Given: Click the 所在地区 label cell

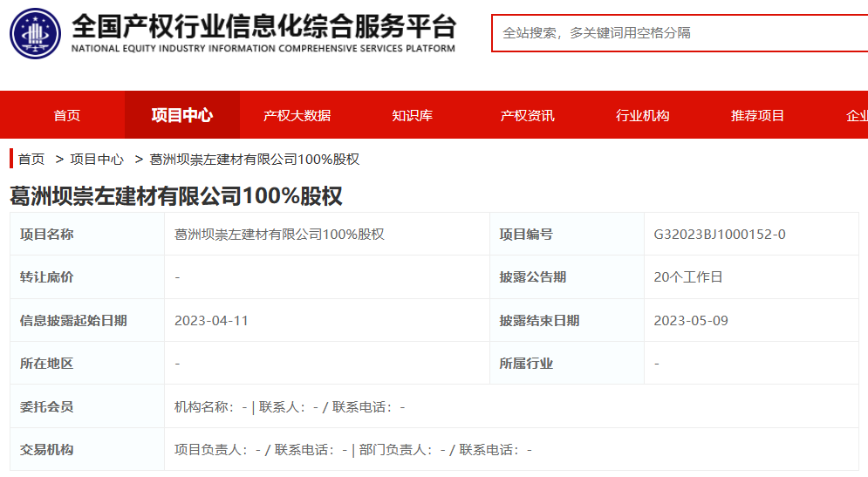Looking at the screenshot, I should [87, 364].
